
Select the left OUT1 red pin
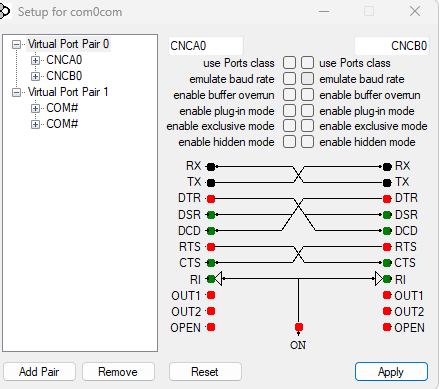click(211, 295)
